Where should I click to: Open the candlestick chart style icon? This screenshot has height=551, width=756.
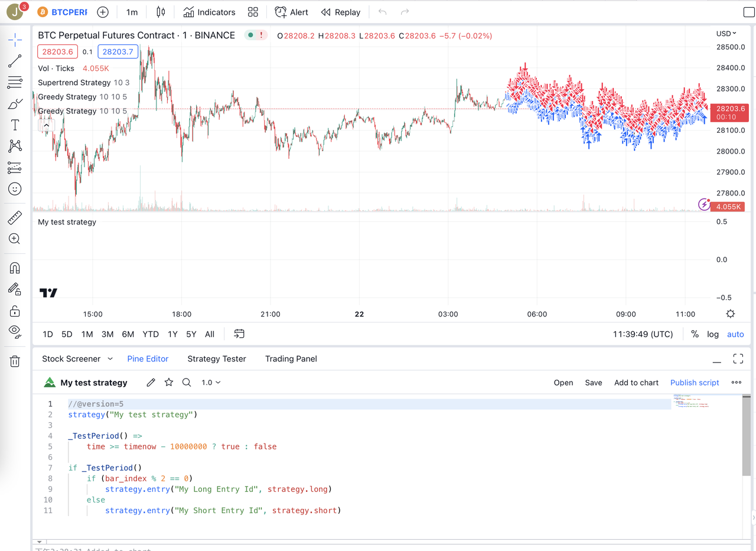point(161,12)
